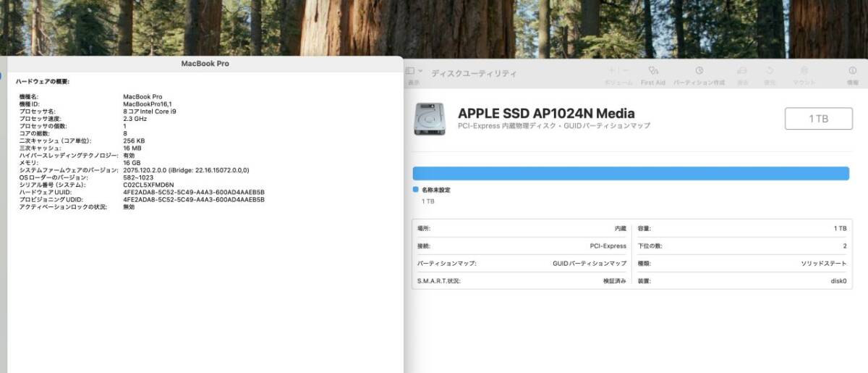Select the 機種ID value MacBookPro16,1

pos(147,104)
